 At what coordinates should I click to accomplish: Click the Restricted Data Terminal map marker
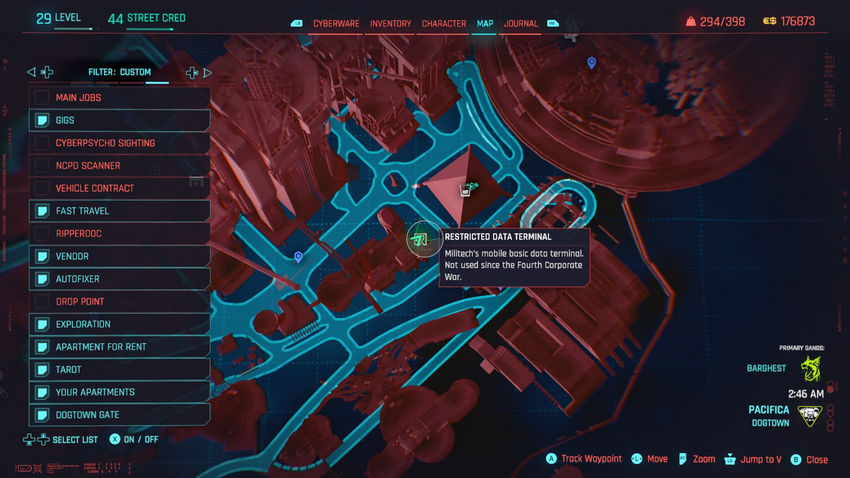click(421, 238)
